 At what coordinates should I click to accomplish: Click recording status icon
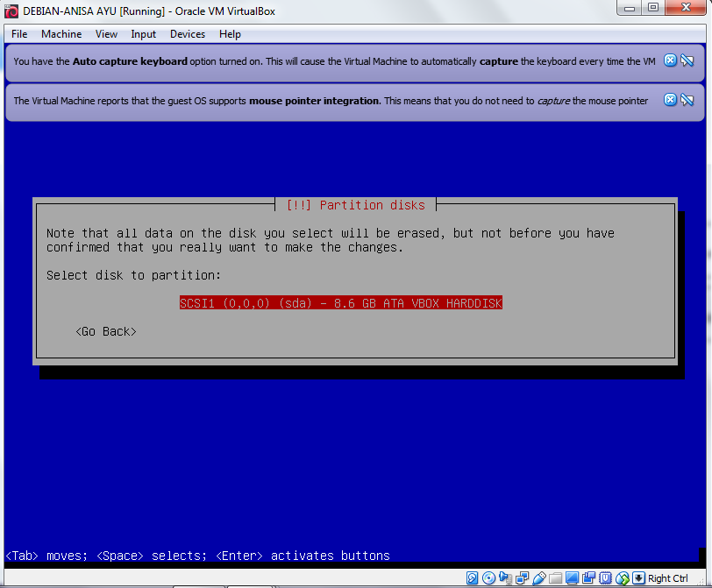[x=589, y=578]
